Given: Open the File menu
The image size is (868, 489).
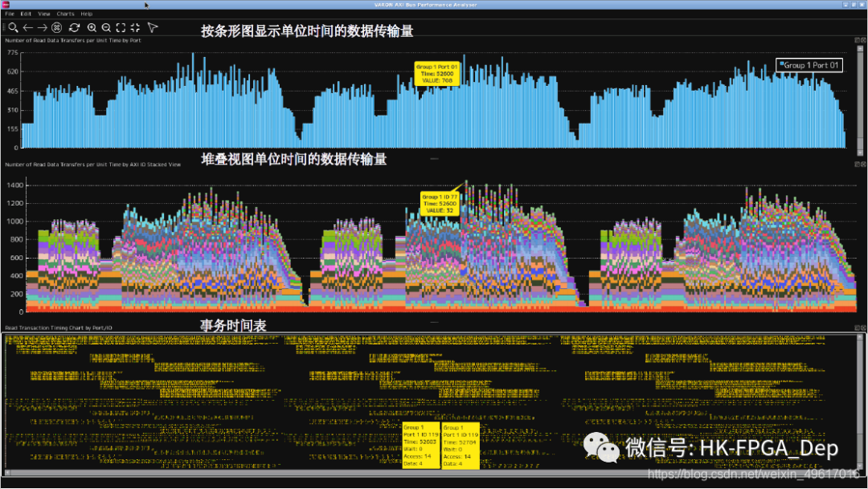Looking at the screenshot, I should pyautogui.click(x=10, y=14).
